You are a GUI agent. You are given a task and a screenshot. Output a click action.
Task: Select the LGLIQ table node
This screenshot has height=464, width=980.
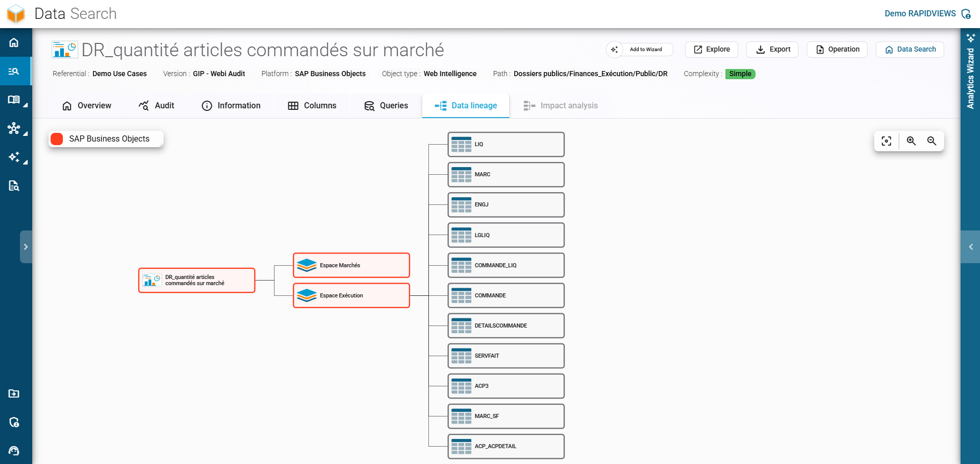[506, 235]
